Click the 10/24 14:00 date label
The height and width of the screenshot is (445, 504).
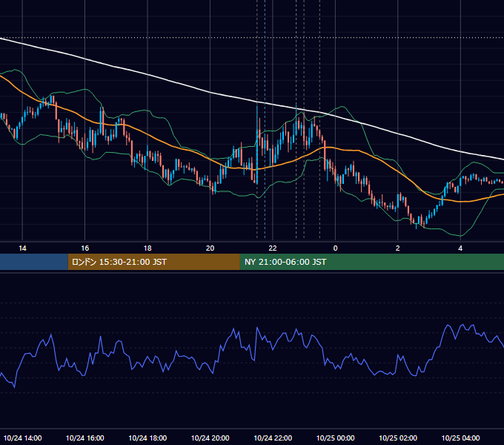pyautogui.click(x=22, y=438)
